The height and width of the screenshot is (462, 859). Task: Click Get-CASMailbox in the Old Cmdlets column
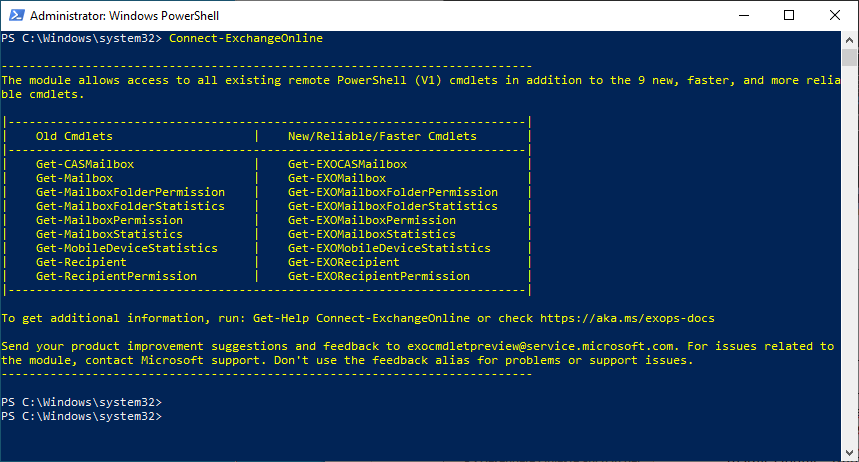click(84, 164)
